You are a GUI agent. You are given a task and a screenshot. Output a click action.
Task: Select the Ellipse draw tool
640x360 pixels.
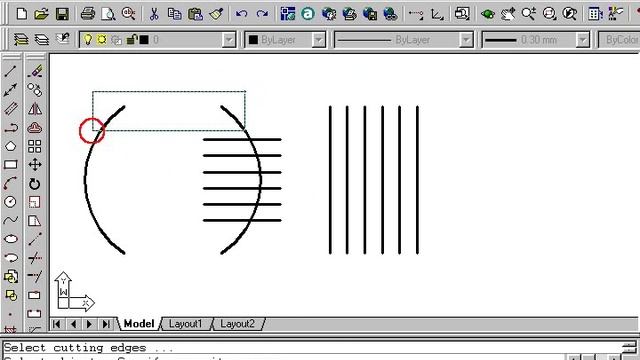click(x=11, y=239)
